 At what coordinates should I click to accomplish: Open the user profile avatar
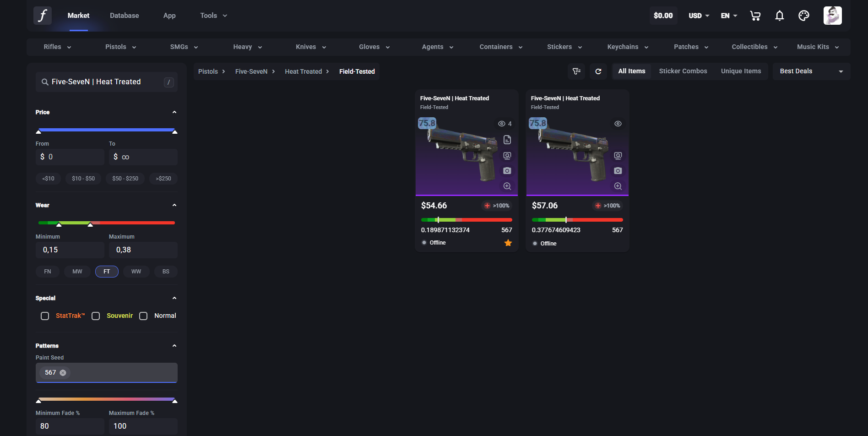(x=832, y=16)
